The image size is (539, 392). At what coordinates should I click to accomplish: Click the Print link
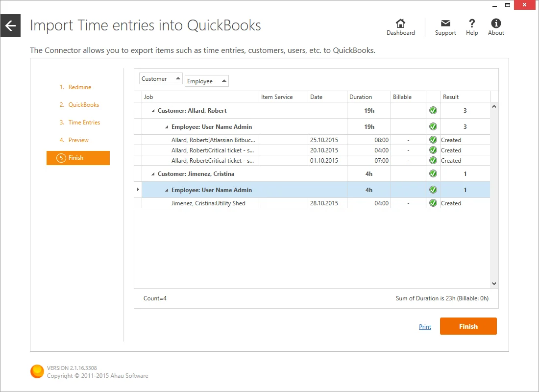425,327
